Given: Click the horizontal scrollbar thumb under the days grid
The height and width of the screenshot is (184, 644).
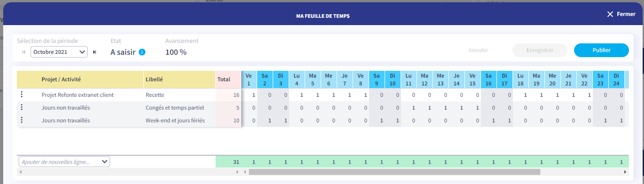Looking at the screenshot, I should coord(395,172).
